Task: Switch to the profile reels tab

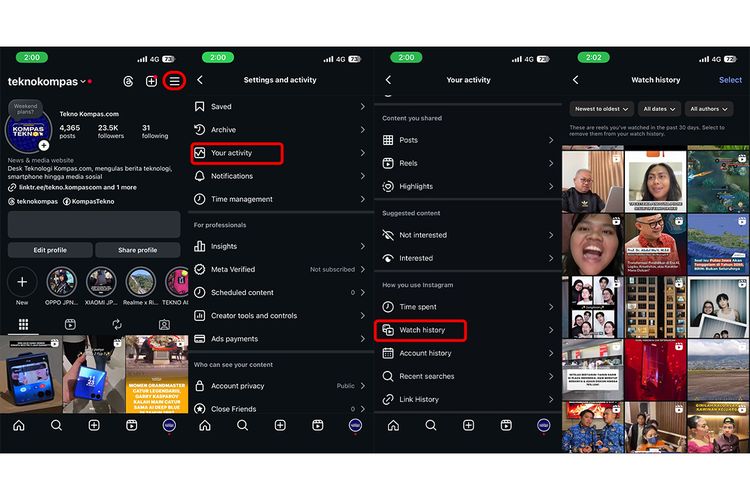Action: (70, 324)
